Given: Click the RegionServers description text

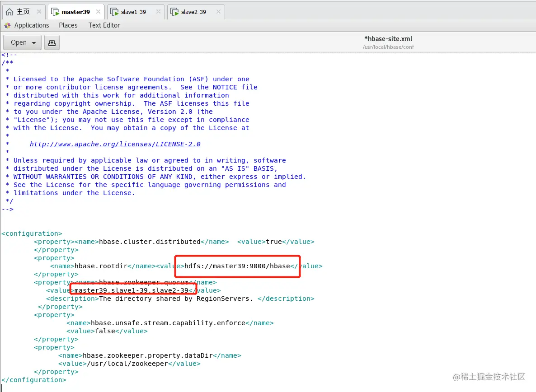Looking at the screenshot, I should click(176, 299).
